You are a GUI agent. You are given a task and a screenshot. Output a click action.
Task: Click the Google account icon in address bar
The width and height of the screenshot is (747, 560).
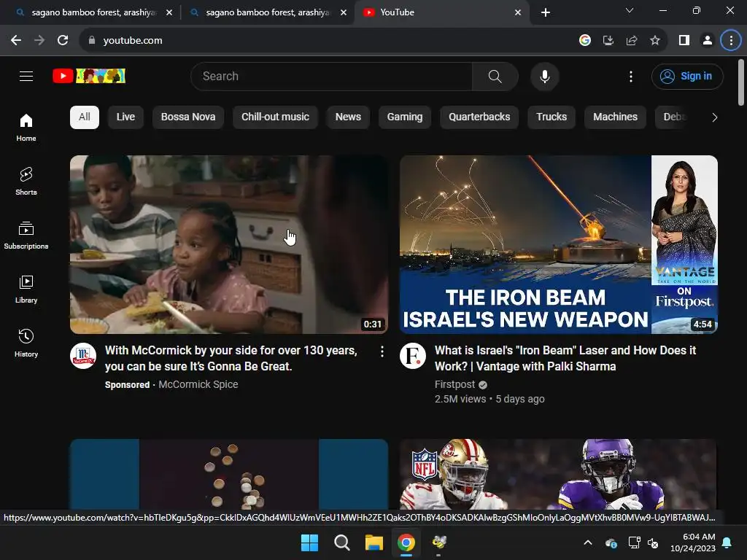point(585,41)
